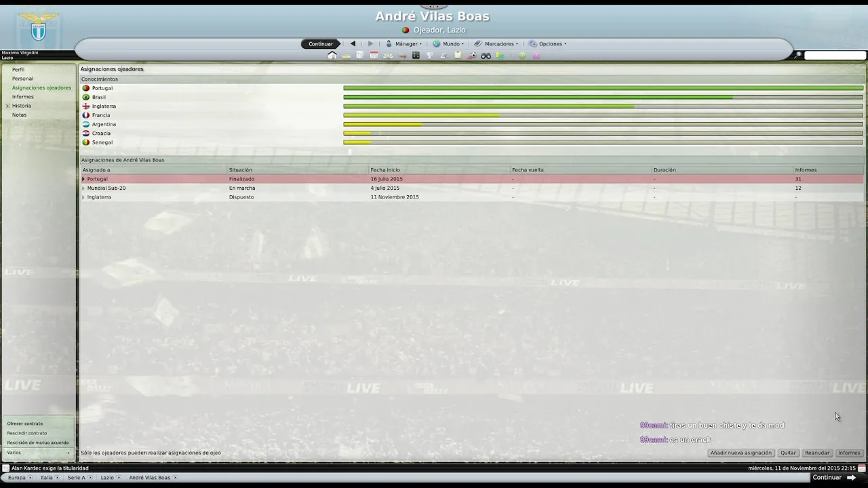Open the tactics board icon

pyautogui.click(x=416, y=56)
